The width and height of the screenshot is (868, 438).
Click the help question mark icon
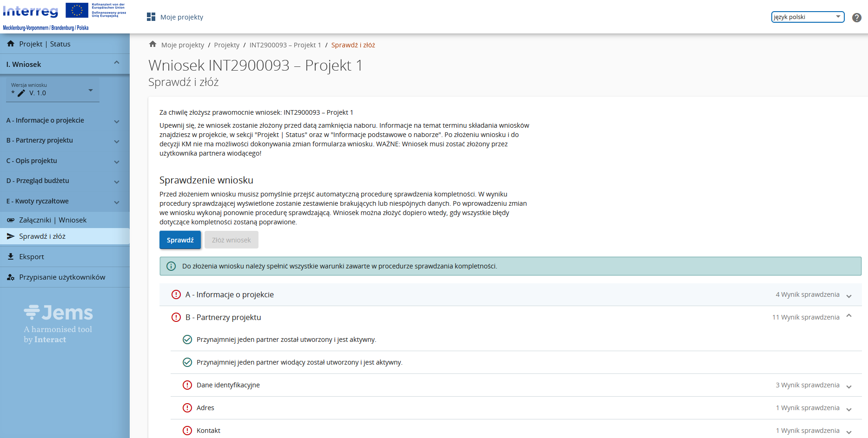point(856,18)
